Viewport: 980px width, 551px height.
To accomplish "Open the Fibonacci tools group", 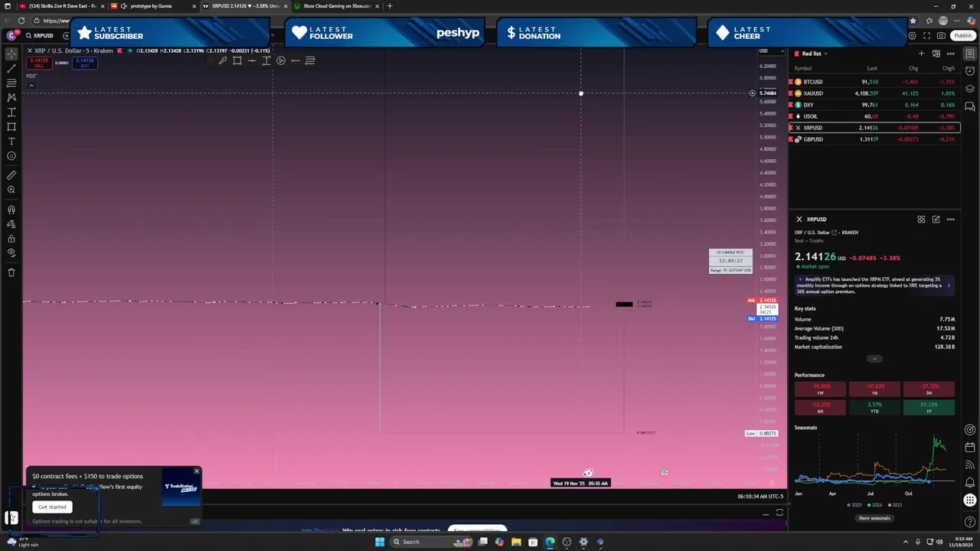I will (x=11, y=83).
